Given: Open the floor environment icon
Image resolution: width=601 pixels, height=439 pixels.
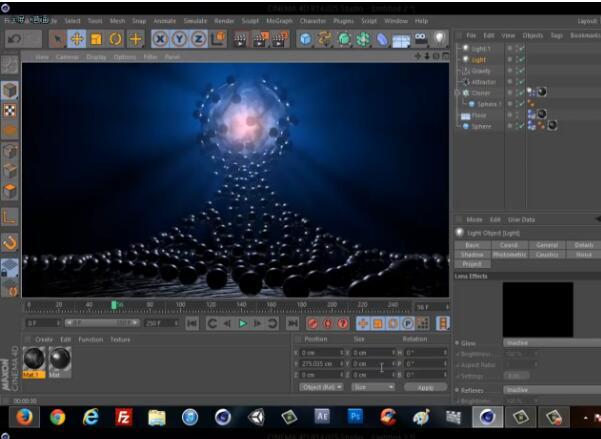Looking at the screenshot, I should tap(401, 40).
